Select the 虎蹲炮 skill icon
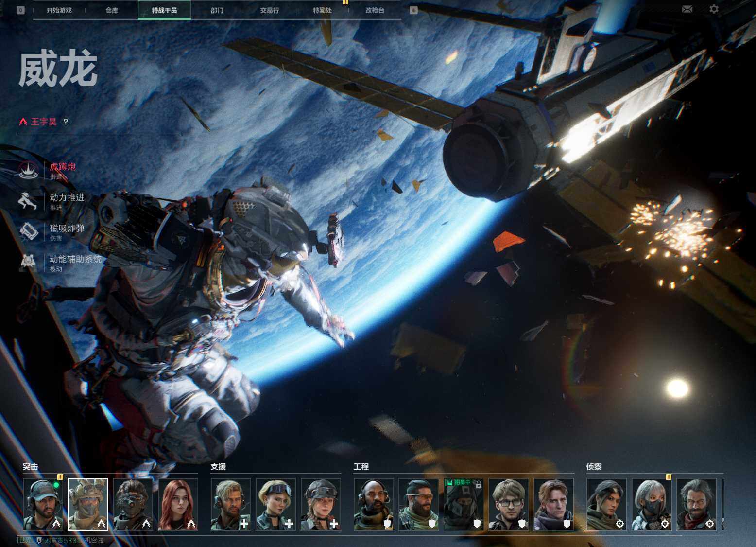Screen dimensions: 756x547 [x=28, y=170]
